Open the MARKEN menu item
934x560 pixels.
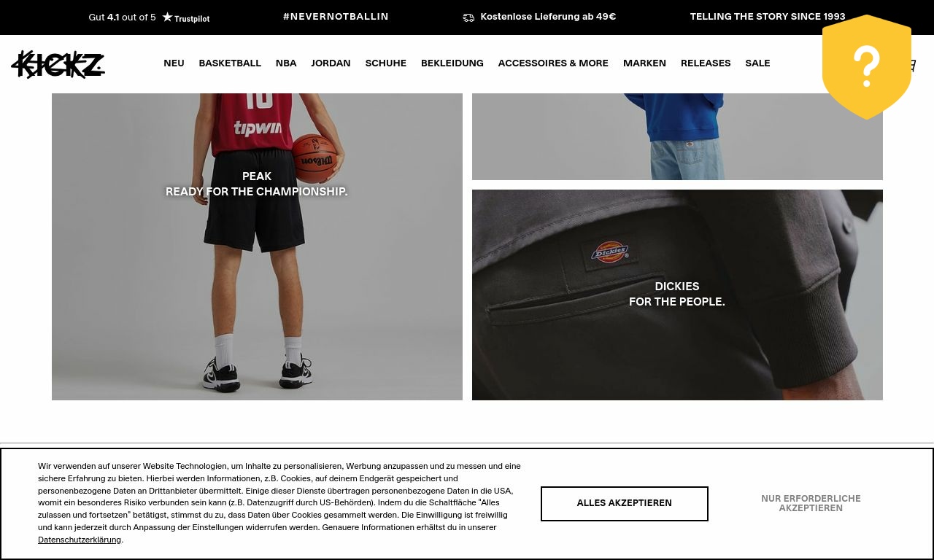(644, 63)
